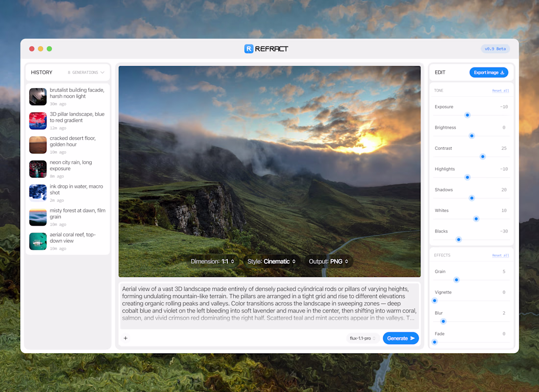This screenshot has height=392, width=539.
Task: Click the Brightness slider handle
Action: [471, 136]
